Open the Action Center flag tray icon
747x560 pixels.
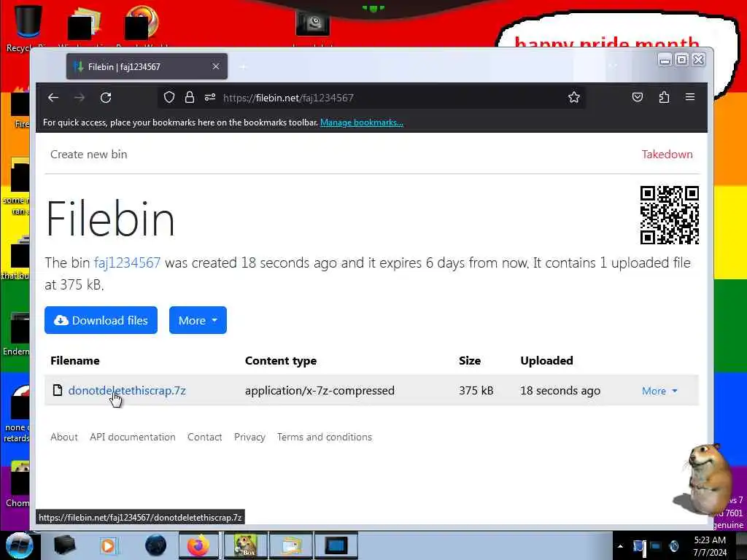[639, 546]
